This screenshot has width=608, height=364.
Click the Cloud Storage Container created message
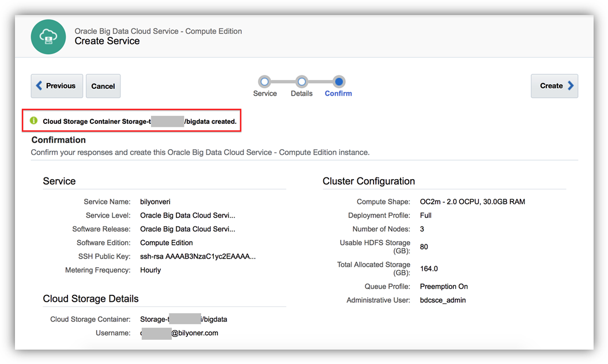click(x=139, y=122)
